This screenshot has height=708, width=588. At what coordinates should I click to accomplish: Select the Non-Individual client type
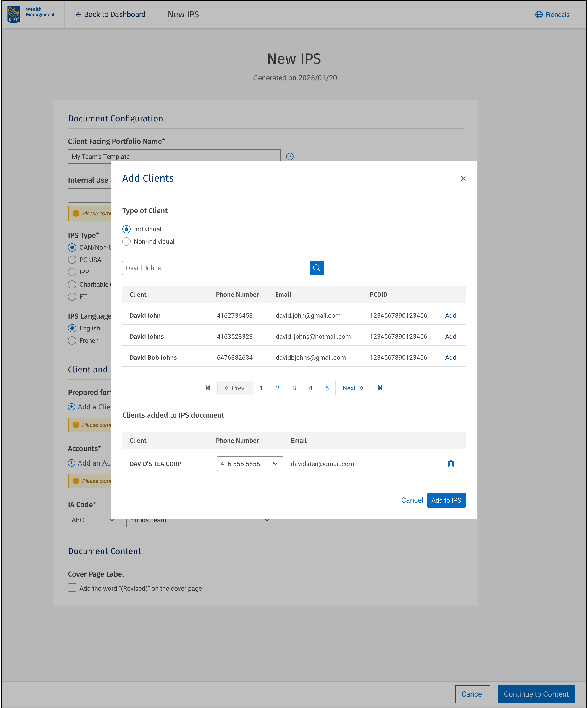tap(126, 242)
